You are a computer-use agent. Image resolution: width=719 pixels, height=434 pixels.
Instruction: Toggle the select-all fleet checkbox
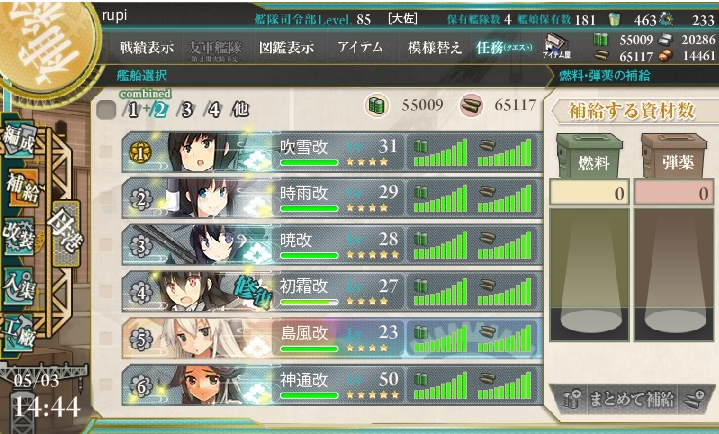(x=106, y=110)
